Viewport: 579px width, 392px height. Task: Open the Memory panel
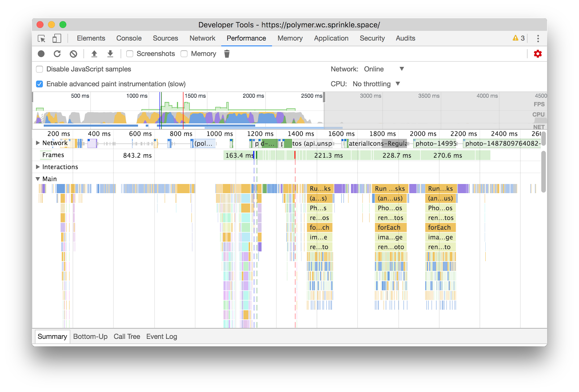coord(290,38)
